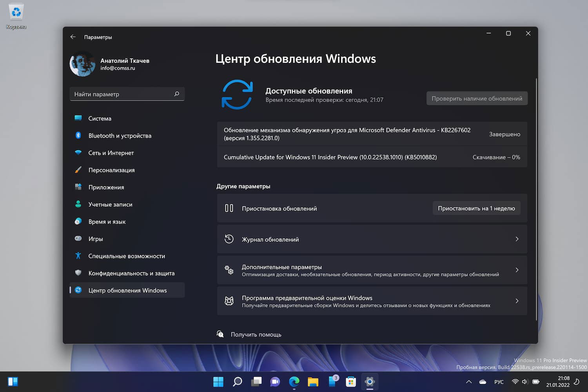Open Конфиденциальность и защита section

coord(78,273)
